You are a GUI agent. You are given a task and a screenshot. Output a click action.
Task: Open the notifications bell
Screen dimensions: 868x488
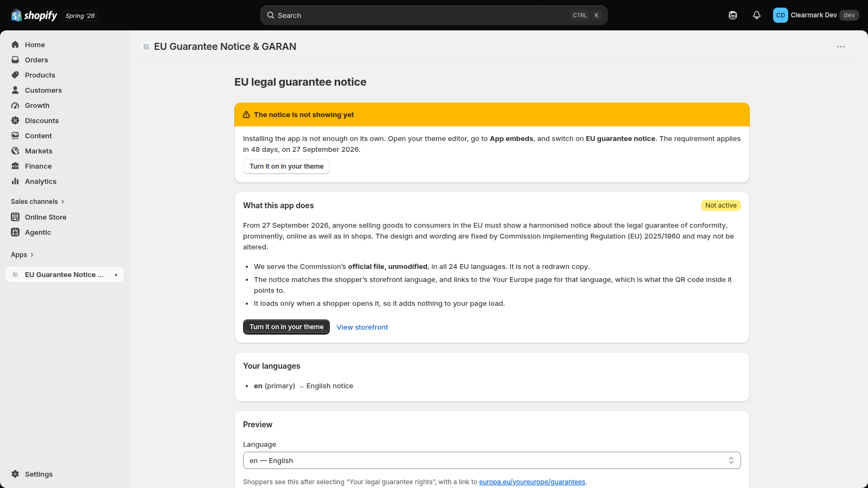click(757, 15)
